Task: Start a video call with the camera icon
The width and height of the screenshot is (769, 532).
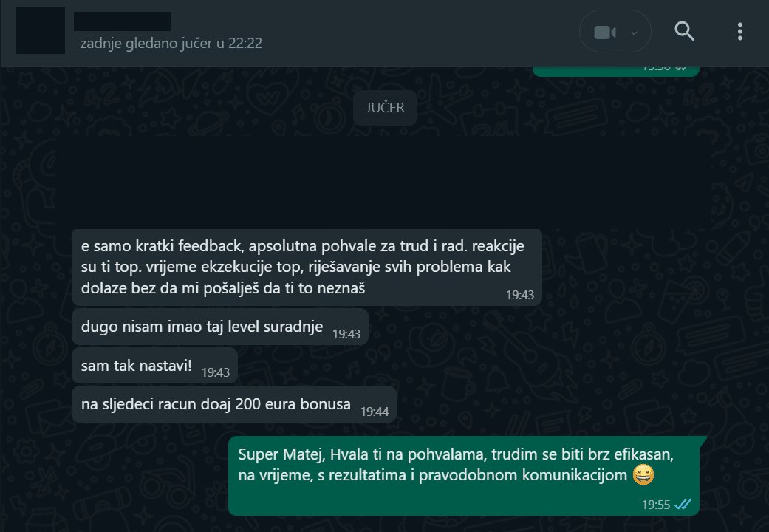Action: coord(605,33)
